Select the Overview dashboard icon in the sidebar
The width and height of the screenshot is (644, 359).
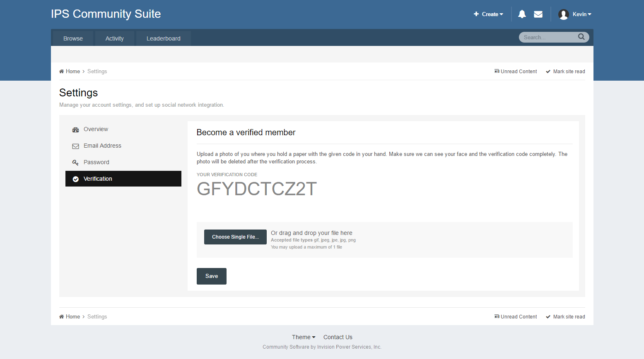point(75,129)
